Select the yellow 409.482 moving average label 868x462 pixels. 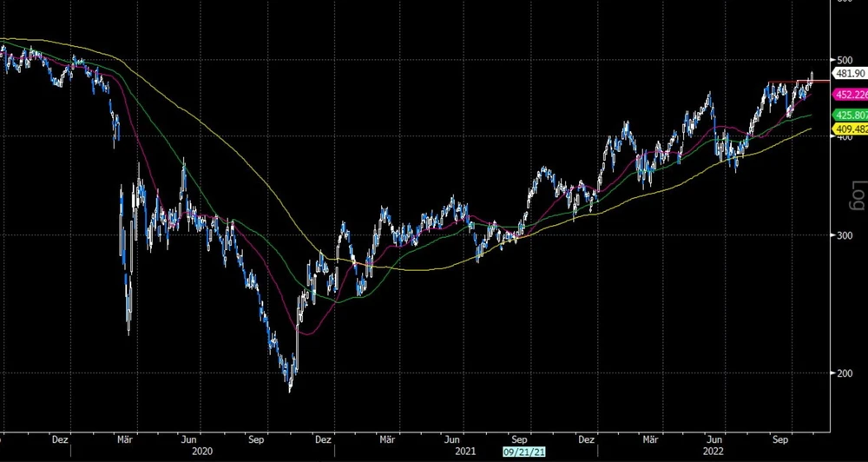[850, 129]
